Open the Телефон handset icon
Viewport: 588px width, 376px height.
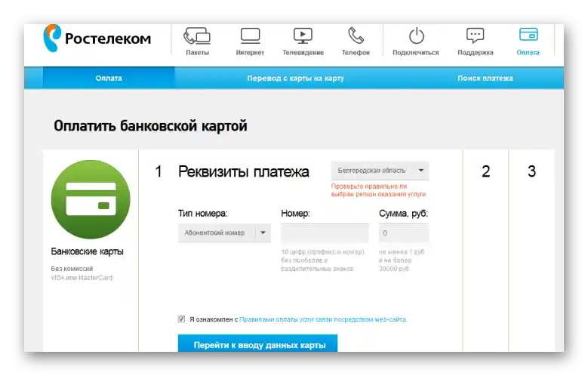[x=356, y=36]
